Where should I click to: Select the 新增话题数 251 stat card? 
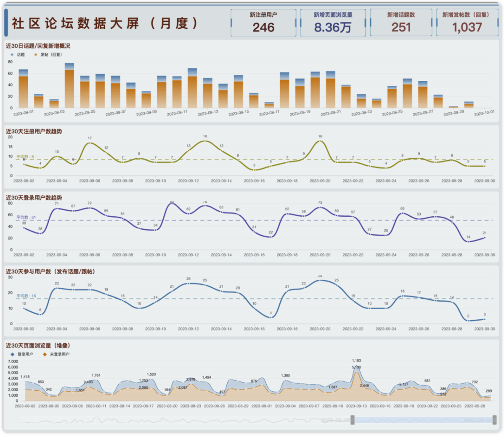[401, 22]
